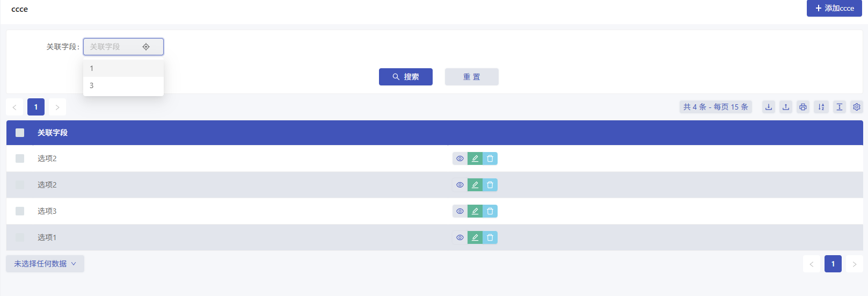Edit the 选项3 row
The image size is (868, 296).
pyautogui.click(x=475, y=211)
